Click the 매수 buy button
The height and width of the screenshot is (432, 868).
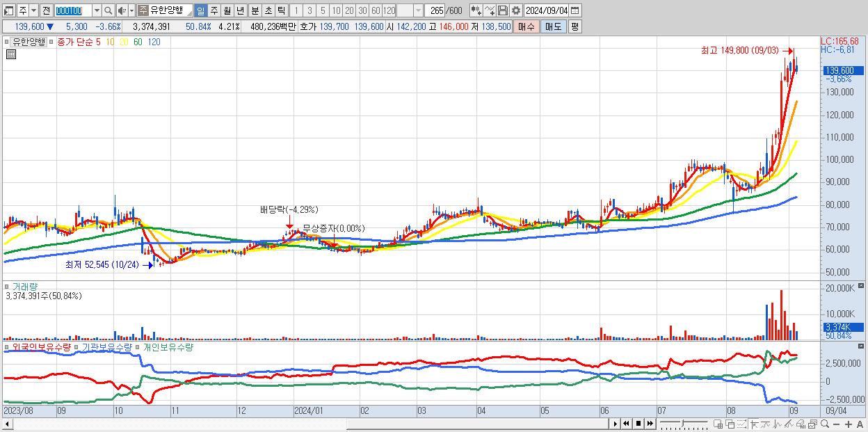(526, 26)
